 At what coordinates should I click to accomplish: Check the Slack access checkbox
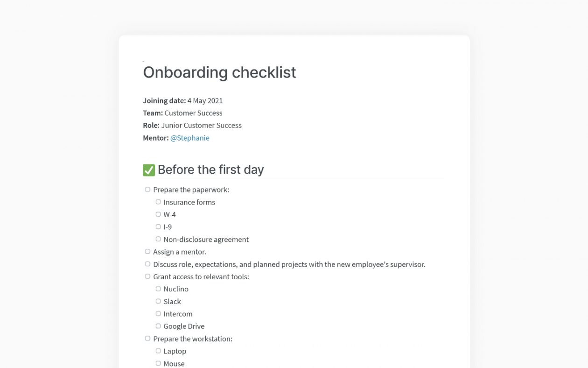coord(158,301)
